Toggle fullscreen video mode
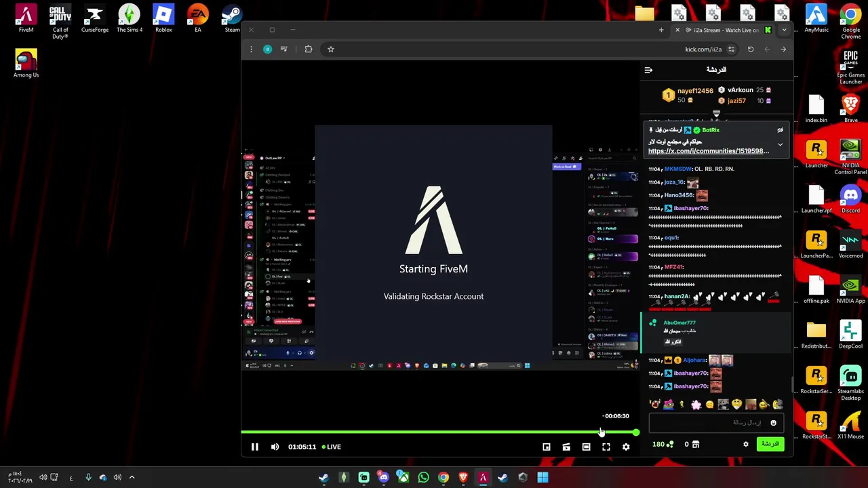The image size is (868, 488). [x=606, y=447]
